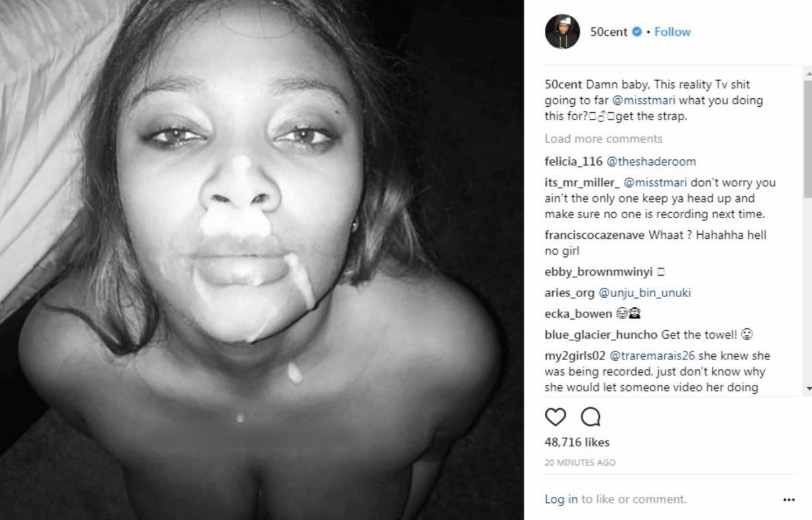Click the comments scrollbar thumb
Viewport: 812px width, 520px height.
[807, 139]
